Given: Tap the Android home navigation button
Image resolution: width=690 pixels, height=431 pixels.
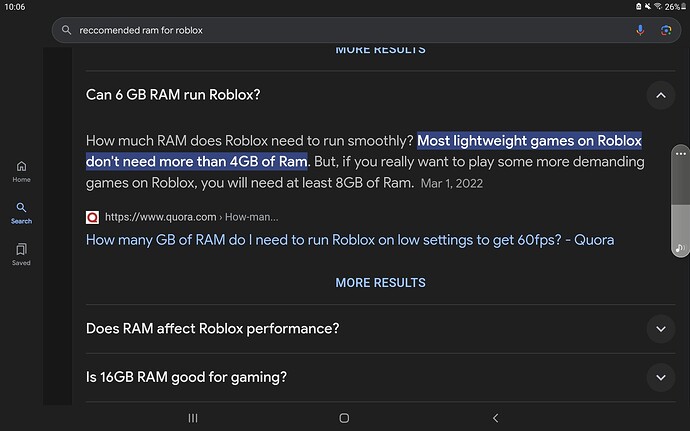Looking at the screenshot, I should pos(344,418).
